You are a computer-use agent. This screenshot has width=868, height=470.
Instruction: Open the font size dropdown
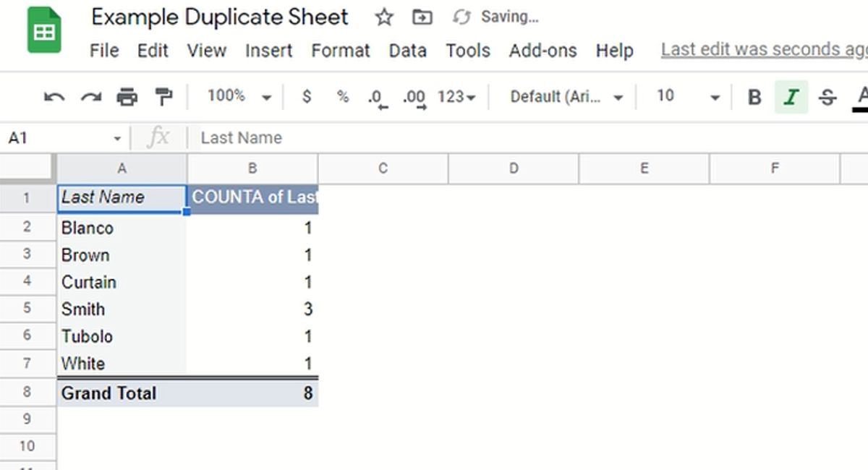(684, 96)
